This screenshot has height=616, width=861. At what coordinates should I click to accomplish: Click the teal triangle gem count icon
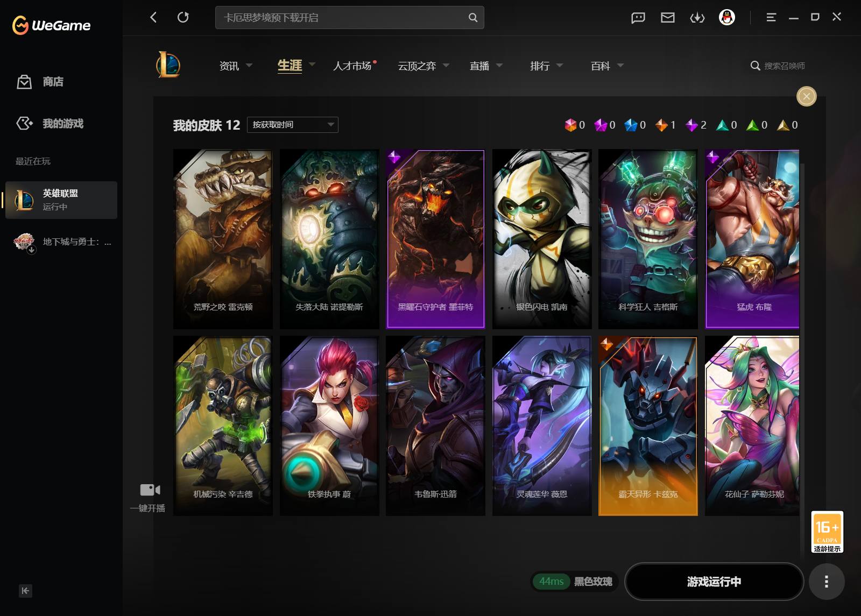pos(722,125)
